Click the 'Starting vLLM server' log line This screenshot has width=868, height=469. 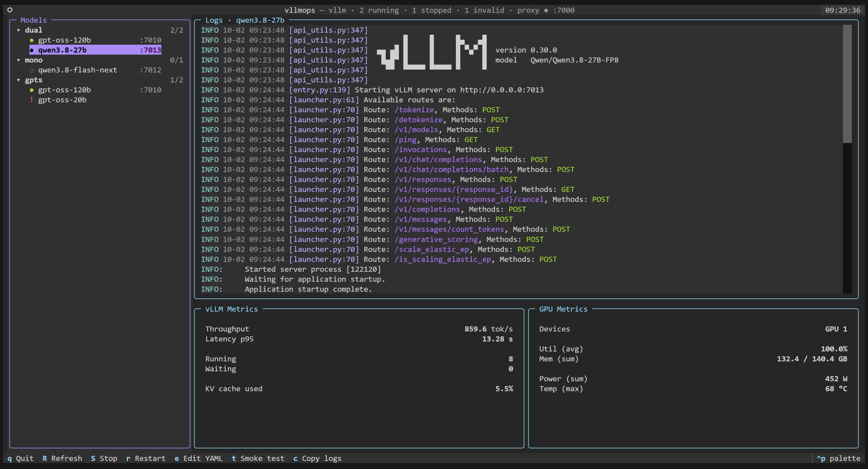click(372, 90)
